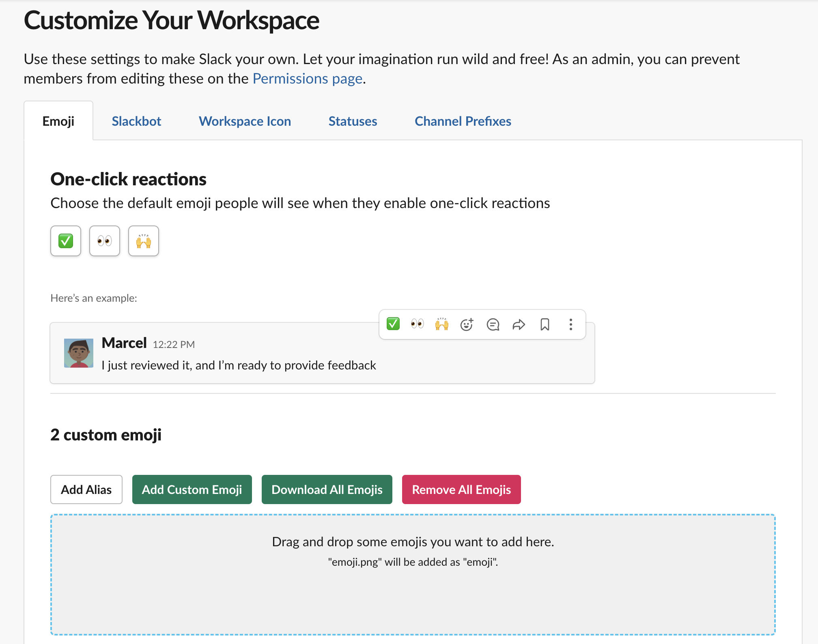Change the checkmark one-click reaction button
This screenshot has width=818, height=644.
click(66, 241)
